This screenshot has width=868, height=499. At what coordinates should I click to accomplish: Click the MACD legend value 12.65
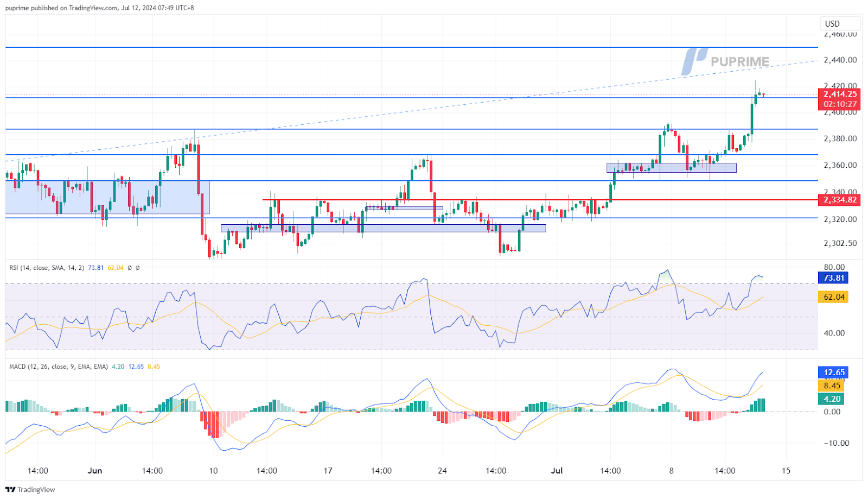coord(136,367)
